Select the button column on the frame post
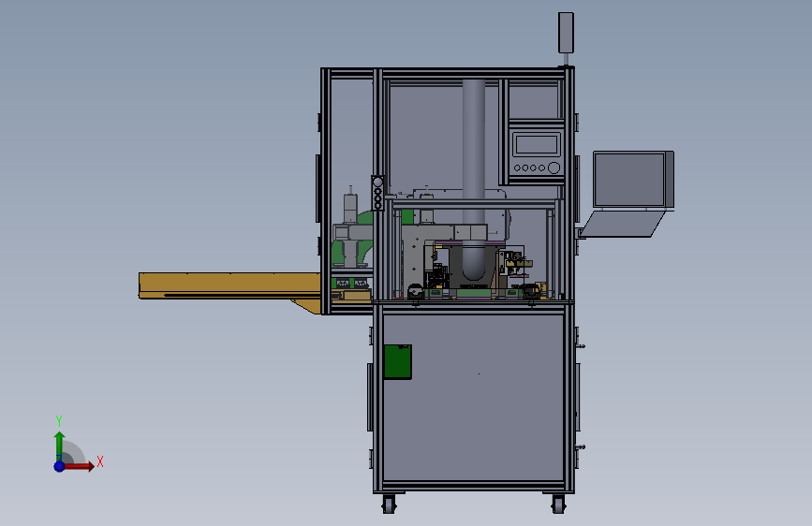The height and width of the screenshot is (526, 812). click(377, 193)
